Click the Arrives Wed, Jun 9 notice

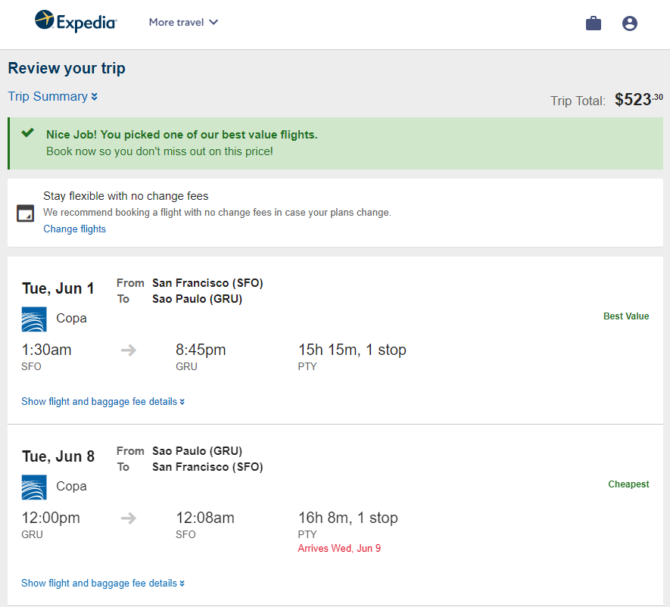339,548
